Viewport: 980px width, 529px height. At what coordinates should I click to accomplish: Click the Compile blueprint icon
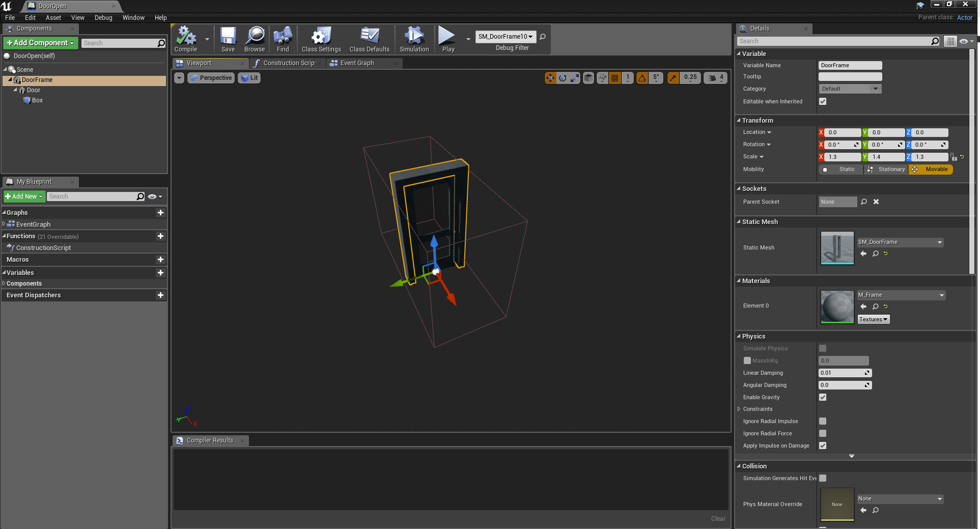coord(186,39)
